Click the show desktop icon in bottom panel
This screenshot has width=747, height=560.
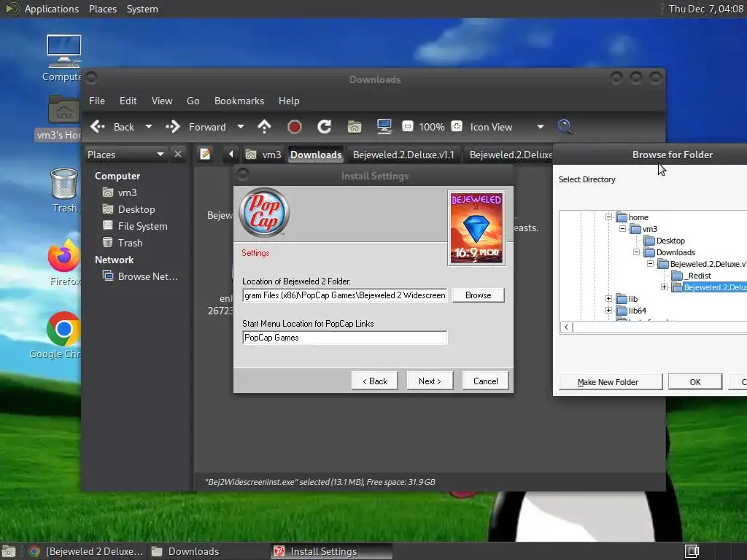tap(9, 551)
